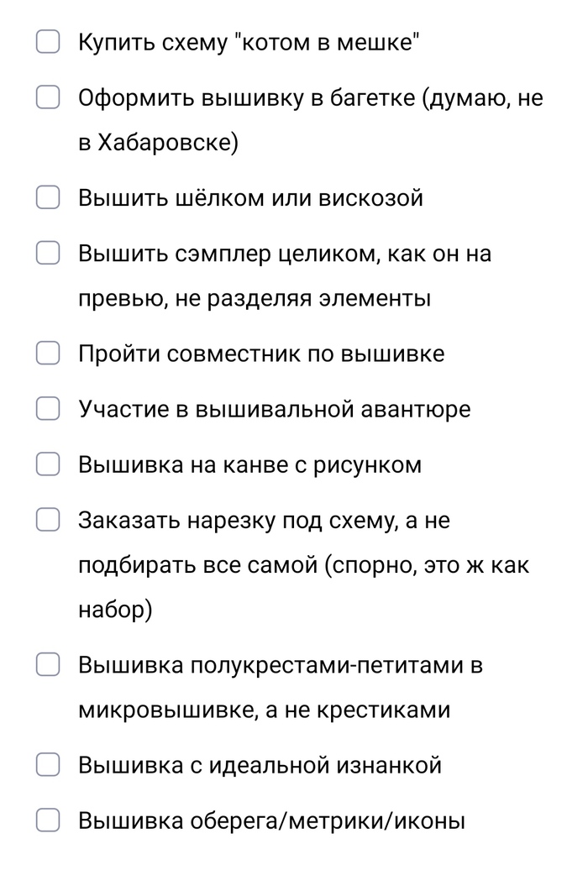This screenshot has height=870, width=588.
Task: Check the "Купить схему котом в мешке" checkbox
Action: pos(48,43)
